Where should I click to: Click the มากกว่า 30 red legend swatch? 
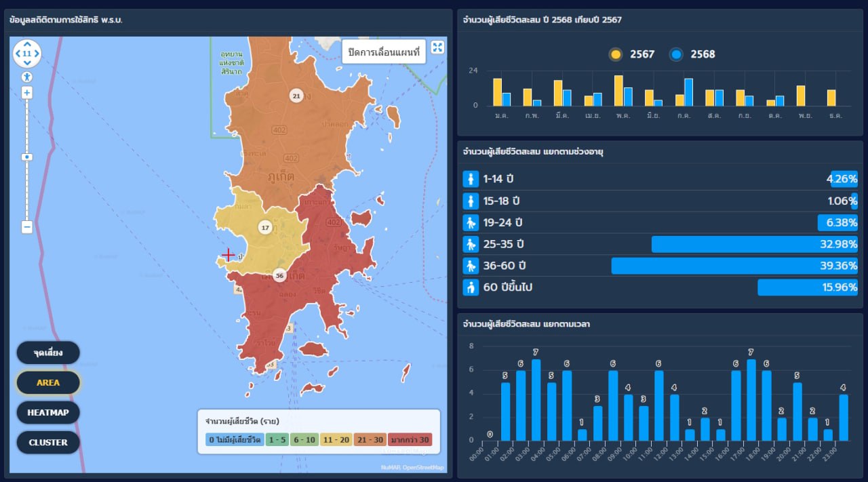coord(410,440)
